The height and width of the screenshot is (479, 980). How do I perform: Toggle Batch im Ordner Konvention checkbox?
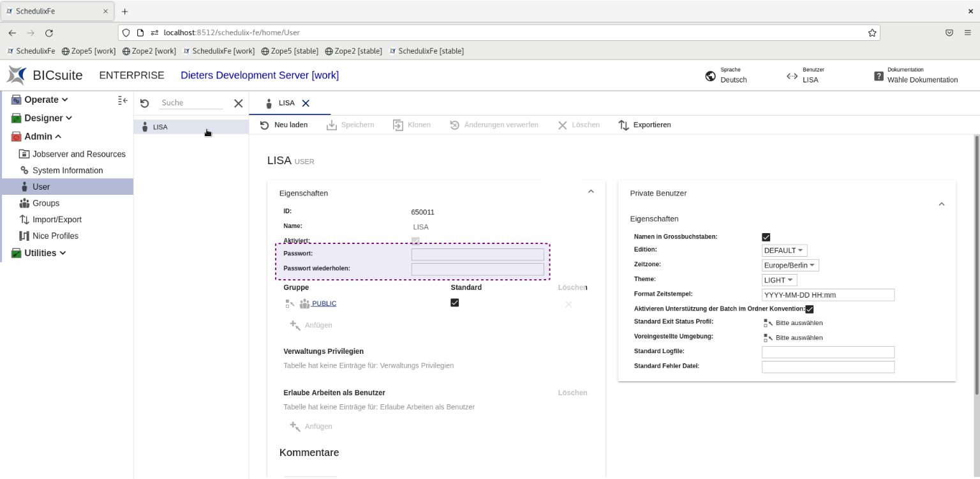pyautogui.click(x=810, y=309)
